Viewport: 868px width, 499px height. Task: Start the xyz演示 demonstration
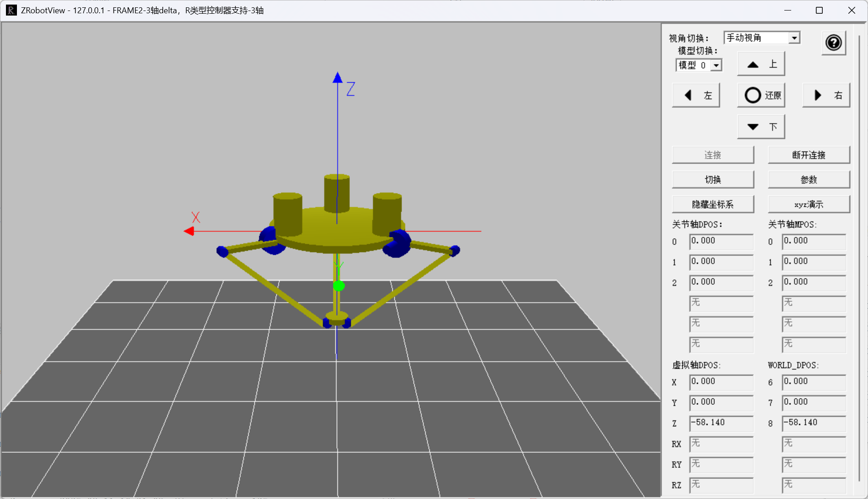pyautogui.click(x=809, y=204)
